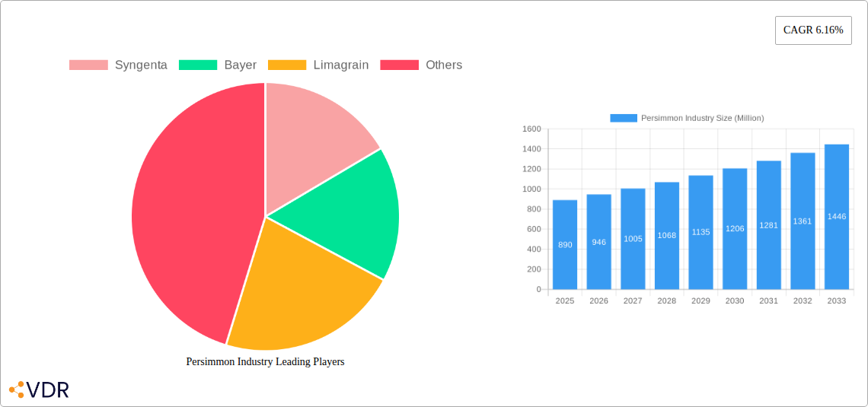Click the green Bayer legend color box
Image resolution: width=868 pixels, height=407 pixels.
click(x=198, y=65)
